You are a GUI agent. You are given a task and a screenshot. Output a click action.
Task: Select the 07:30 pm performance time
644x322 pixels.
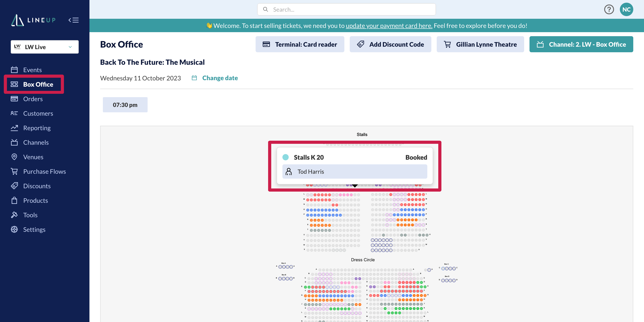[125, 105]
